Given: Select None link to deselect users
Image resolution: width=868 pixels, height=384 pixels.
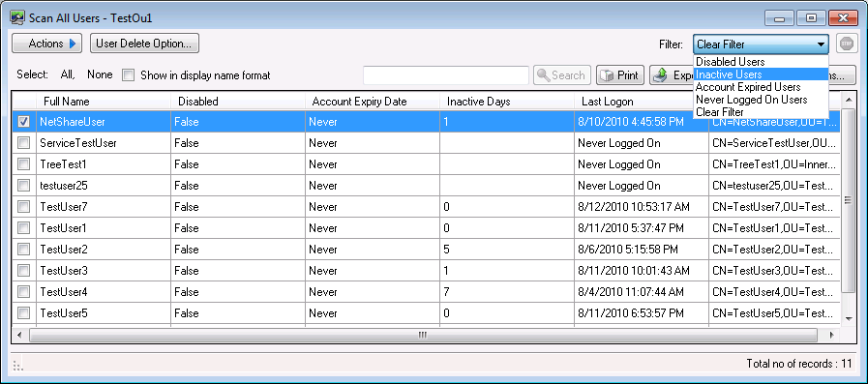Looking at the screenshot, I should (x=100, y=74).
